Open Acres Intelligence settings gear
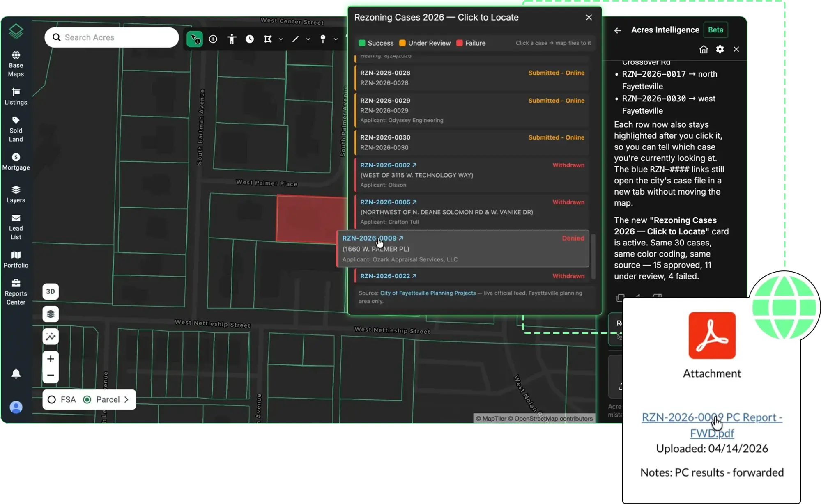Viewport: 821px width, 504px height. [x=720, y=49]
